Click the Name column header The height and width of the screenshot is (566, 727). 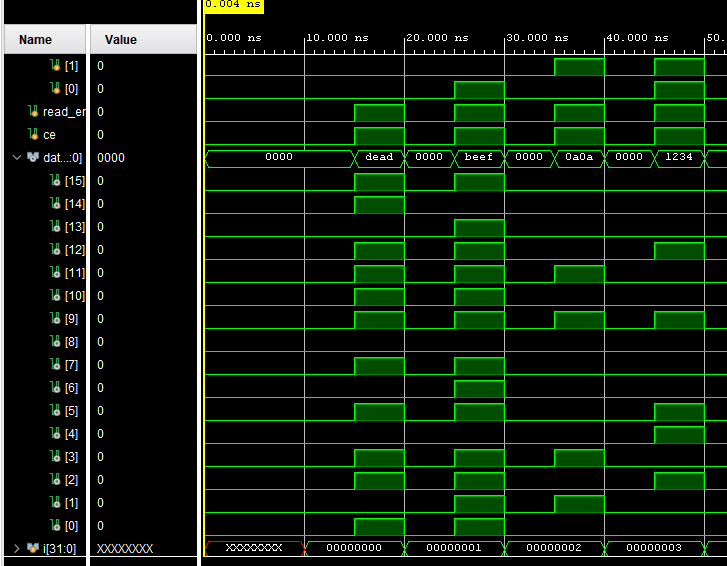pyautogui.click(x=36, y=40)
